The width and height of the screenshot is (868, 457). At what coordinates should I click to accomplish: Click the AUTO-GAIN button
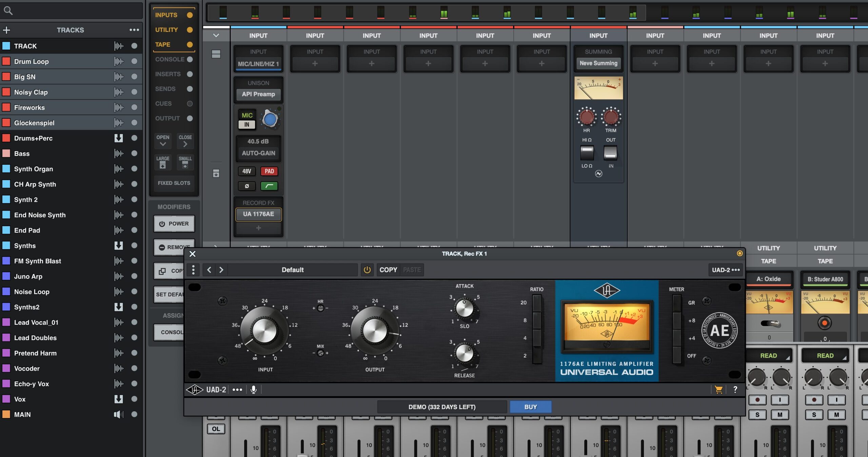258,153
